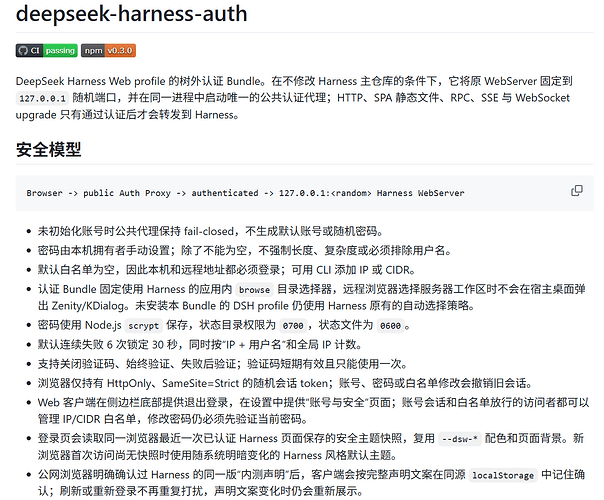Click the bullet about 支持关闭验证码

click(x=223, y=364)
